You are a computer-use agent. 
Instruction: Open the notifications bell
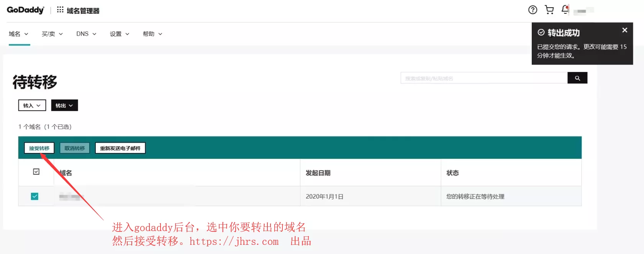coord(565,10)
